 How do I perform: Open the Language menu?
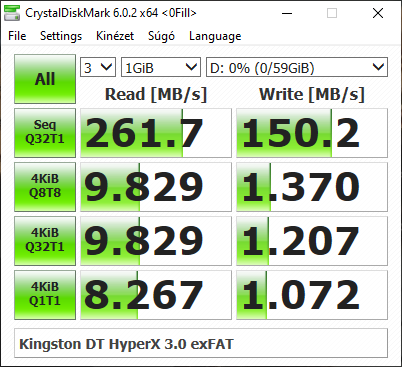215,36
